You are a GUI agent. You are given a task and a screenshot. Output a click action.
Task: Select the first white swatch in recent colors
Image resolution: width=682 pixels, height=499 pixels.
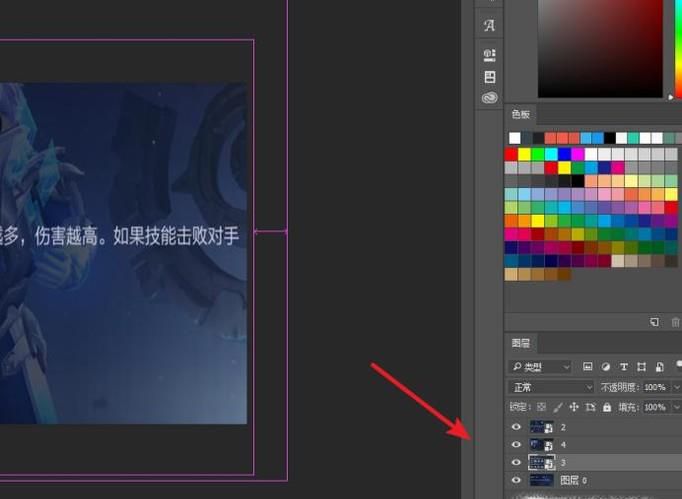515,138
